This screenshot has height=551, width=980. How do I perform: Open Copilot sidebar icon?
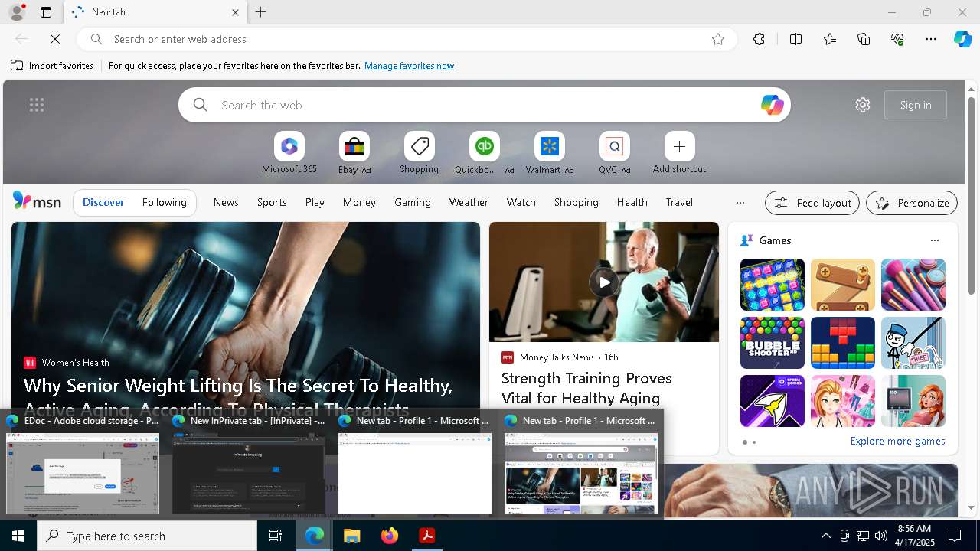pyautogui.click(x=963, y=39)
